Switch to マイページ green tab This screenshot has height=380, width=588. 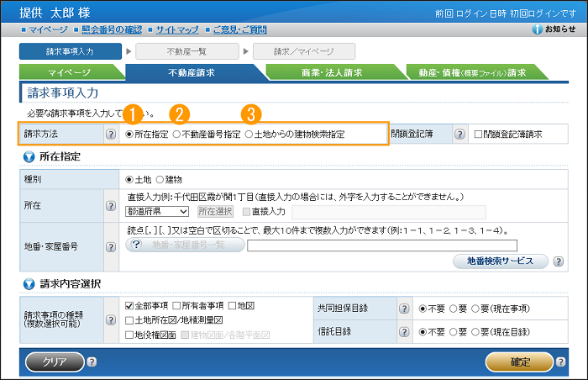pyautogui.click(x=70, y=72)
